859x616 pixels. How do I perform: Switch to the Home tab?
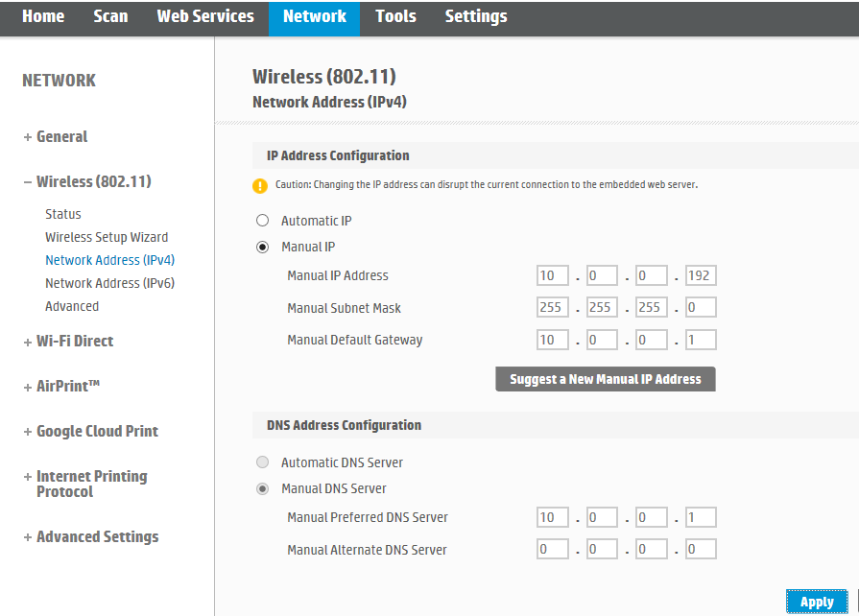42,15
